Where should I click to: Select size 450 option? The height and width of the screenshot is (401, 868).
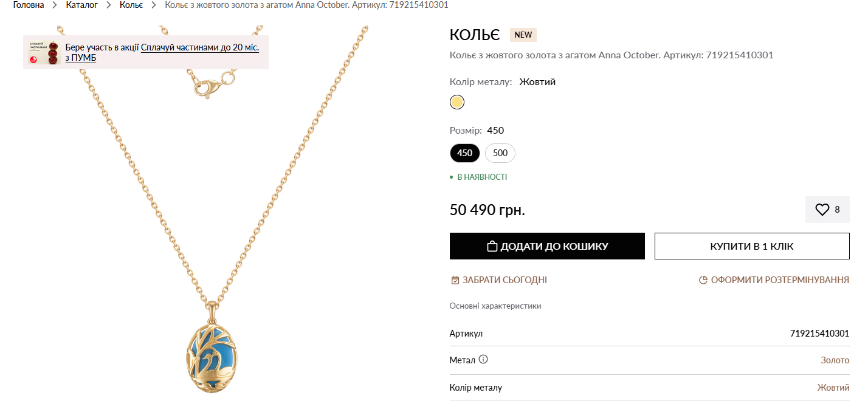[465, 153]
